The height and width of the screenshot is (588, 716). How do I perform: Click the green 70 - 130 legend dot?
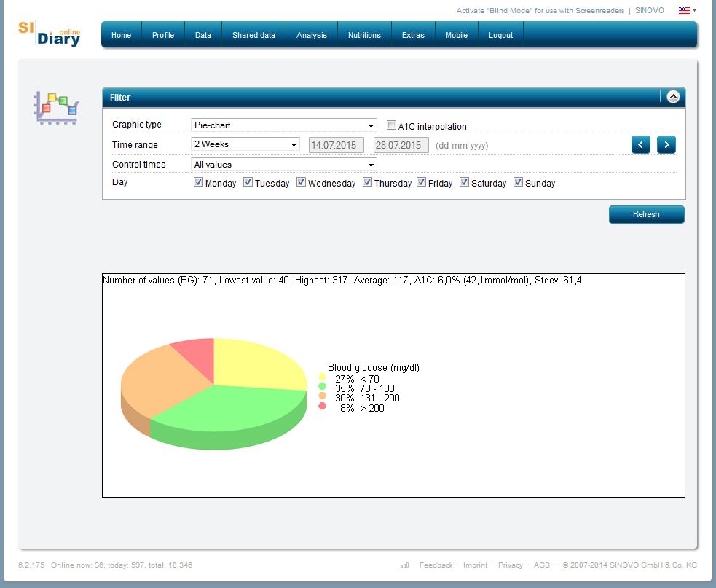tap(322, 388)
